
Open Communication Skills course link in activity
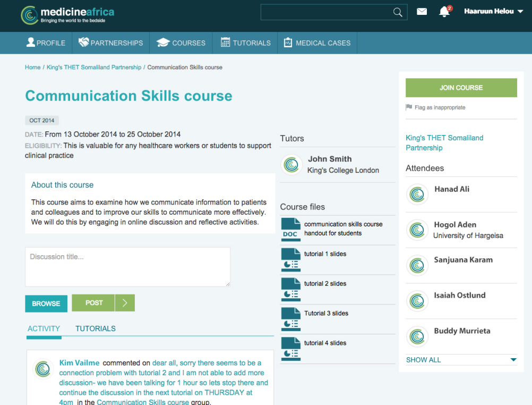(142, 402)
